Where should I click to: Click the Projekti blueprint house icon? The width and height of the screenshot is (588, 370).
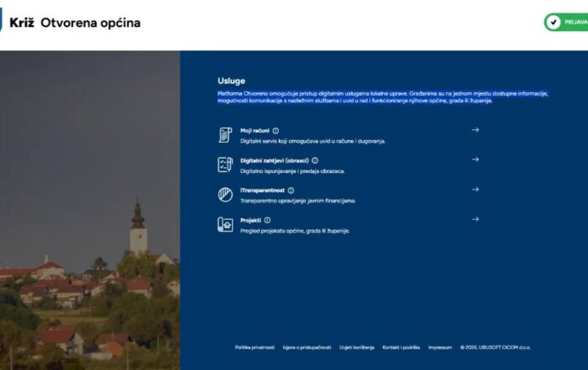(225, 224)
